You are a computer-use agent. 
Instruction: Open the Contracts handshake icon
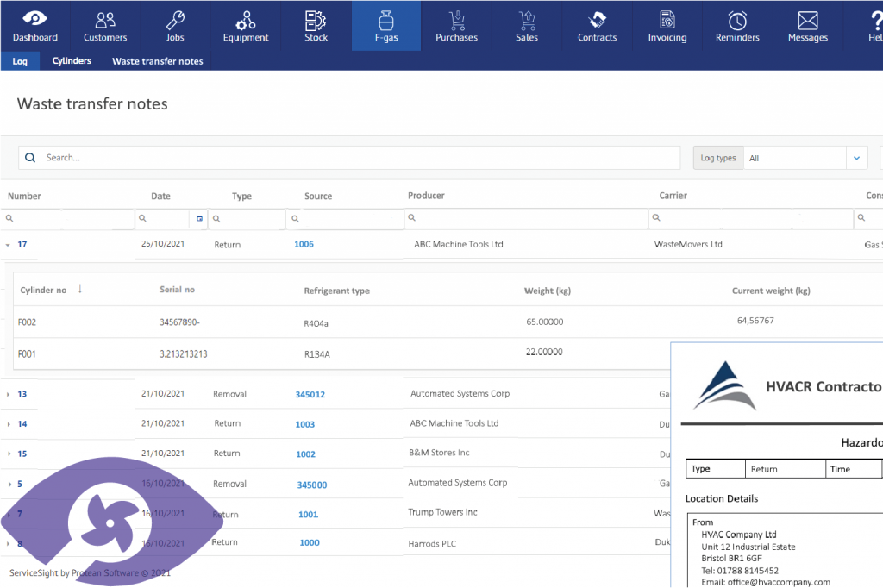coord(597,21)
